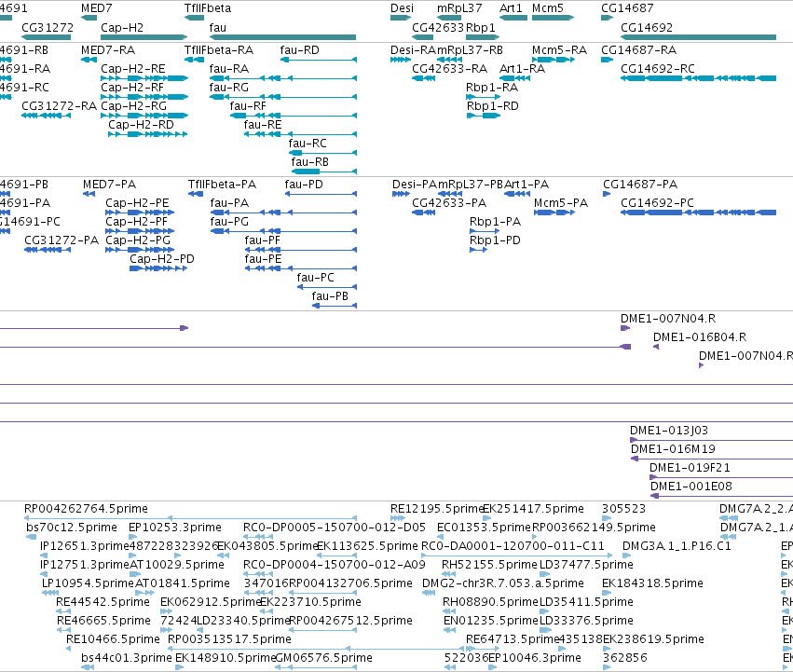The width and height of the screenshot is (793, 672).
Task: Click the Cap-H2-RE transcript label
Action: (132, 69)
